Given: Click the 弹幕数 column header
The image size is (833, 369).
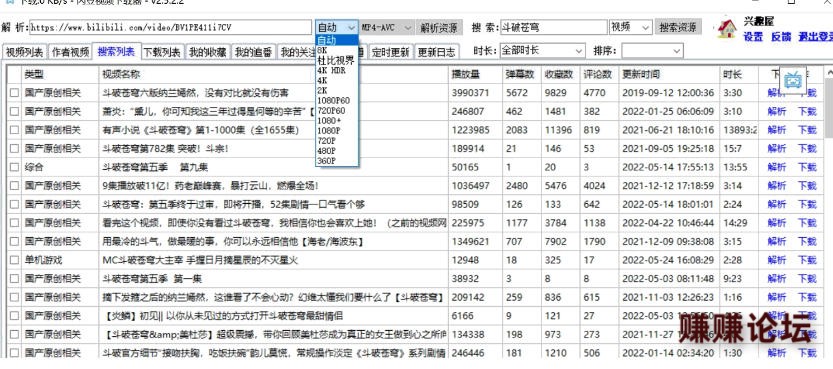Looking at the screenshot, I should [x=521, y=74].
